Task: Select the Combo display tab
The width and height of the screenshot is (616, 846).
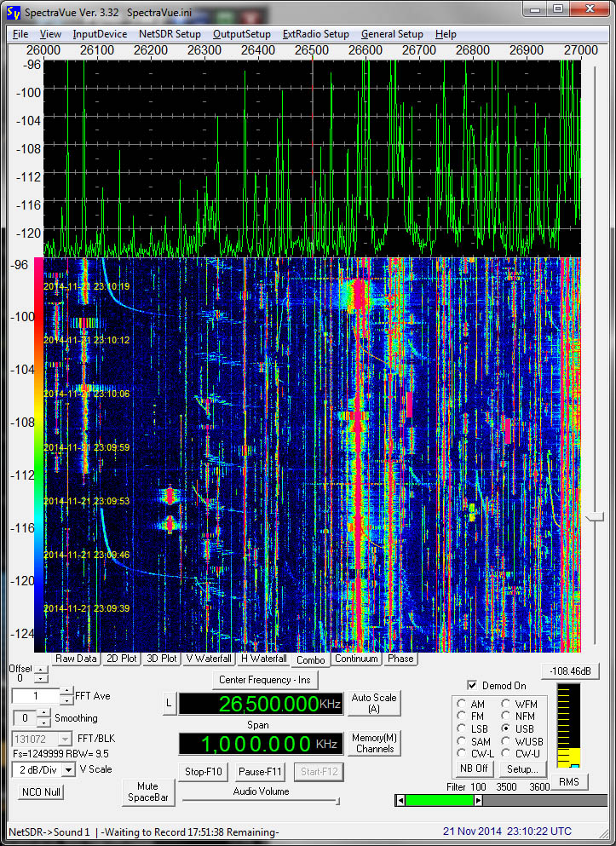Action: [x=311, y=660]
